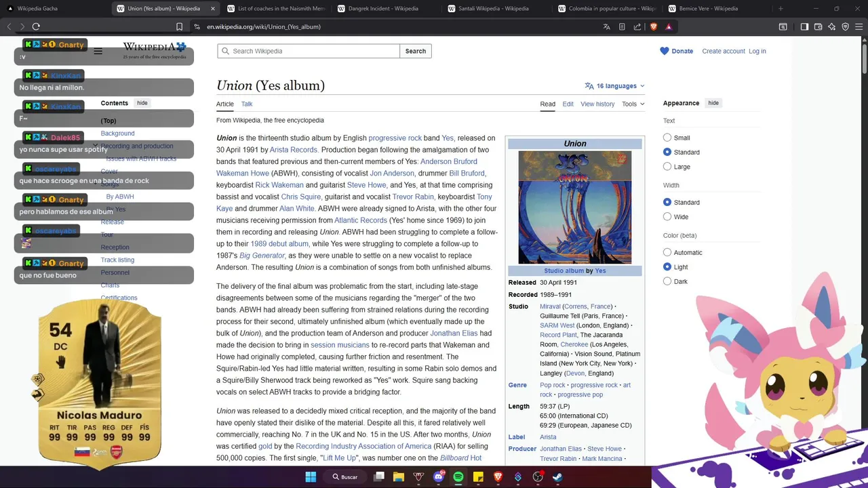Click the share page icon in address bar
The height and width of the screenshot is (488, 868).
click(x=637, y=26)
